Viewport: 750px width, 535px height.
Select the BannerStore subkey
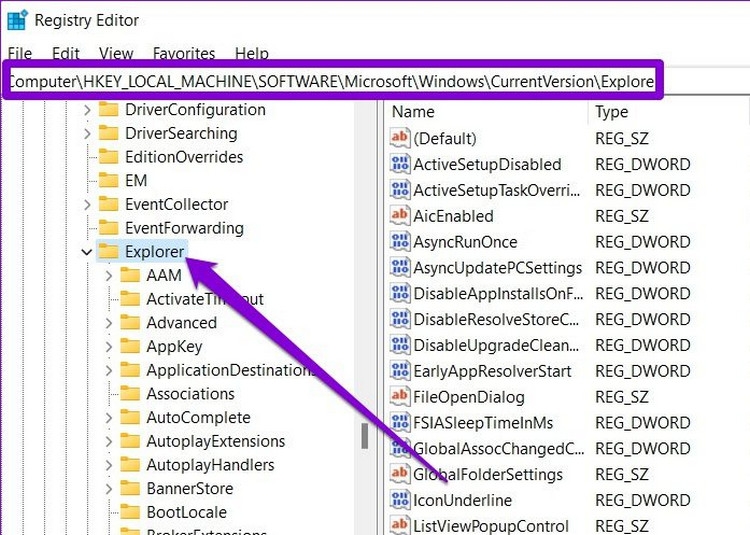point(190,489)
